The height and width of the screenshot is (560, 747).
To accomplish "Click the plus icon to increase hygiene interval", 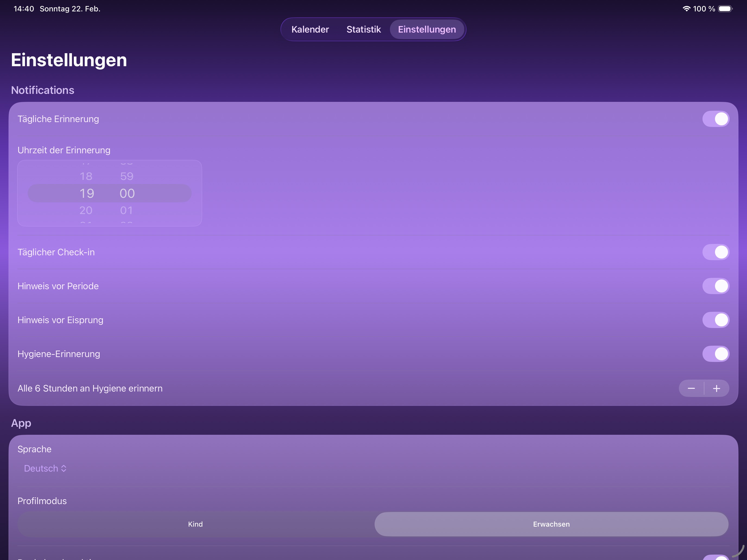I will click(717, 388).
